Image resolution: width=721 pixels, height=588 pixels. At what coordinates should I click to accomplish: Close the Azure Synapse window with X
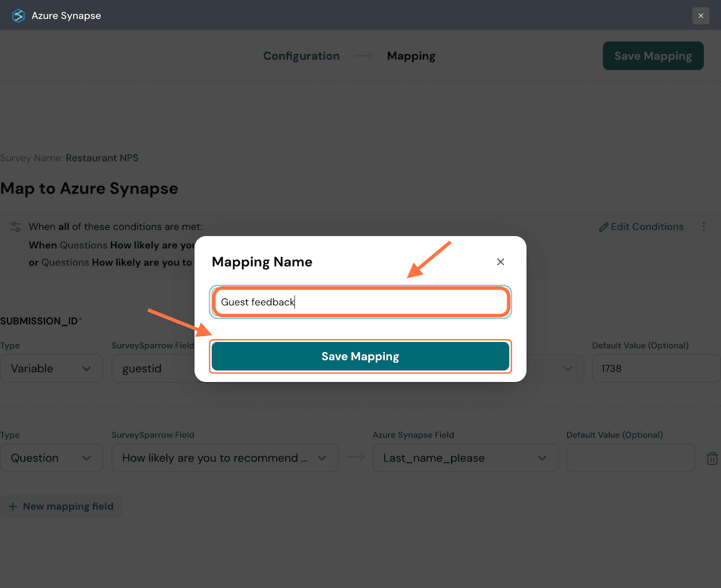point(701,16)
